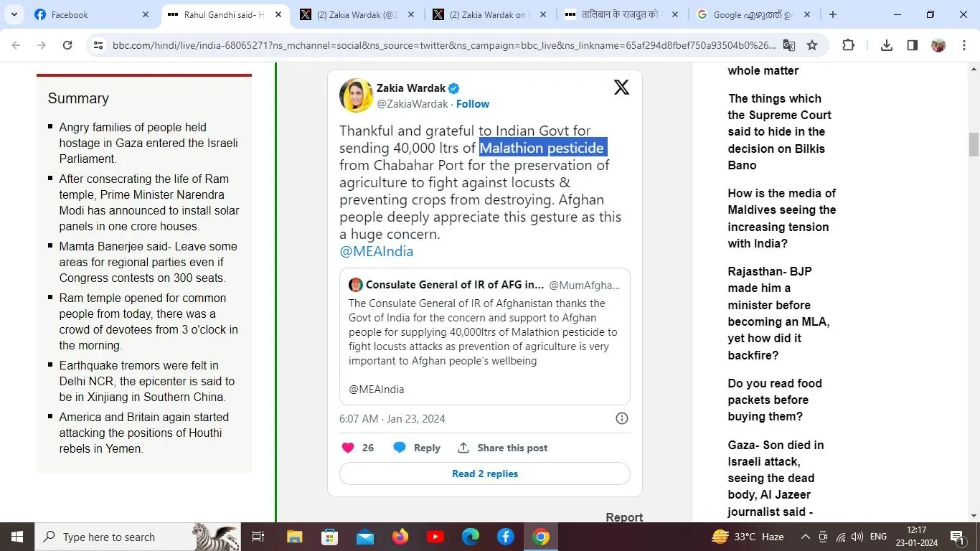Screen dimensions: 980x551
Task: Open the tweet timestamp 6:07 AM Jan 23, 2024
Action: point(392,419)
